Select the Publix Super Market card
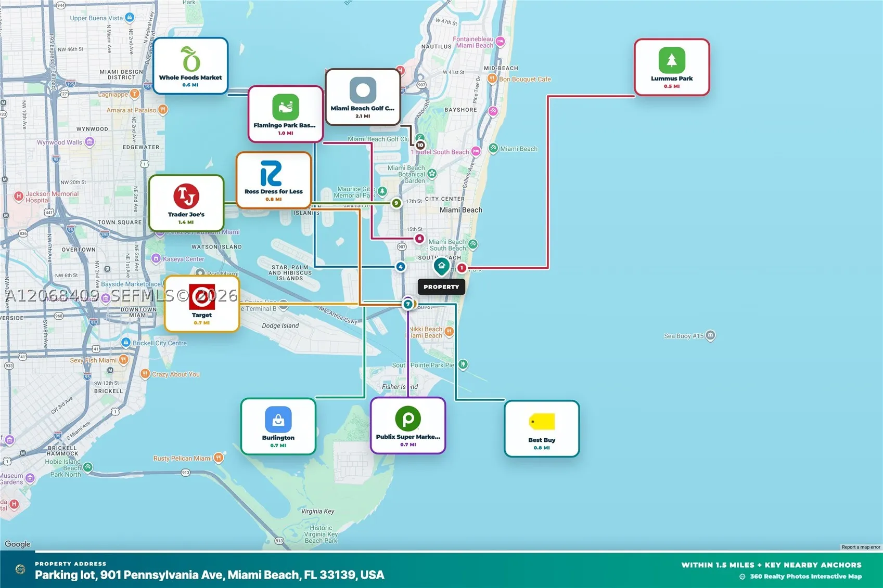 [x=408, y=425]
